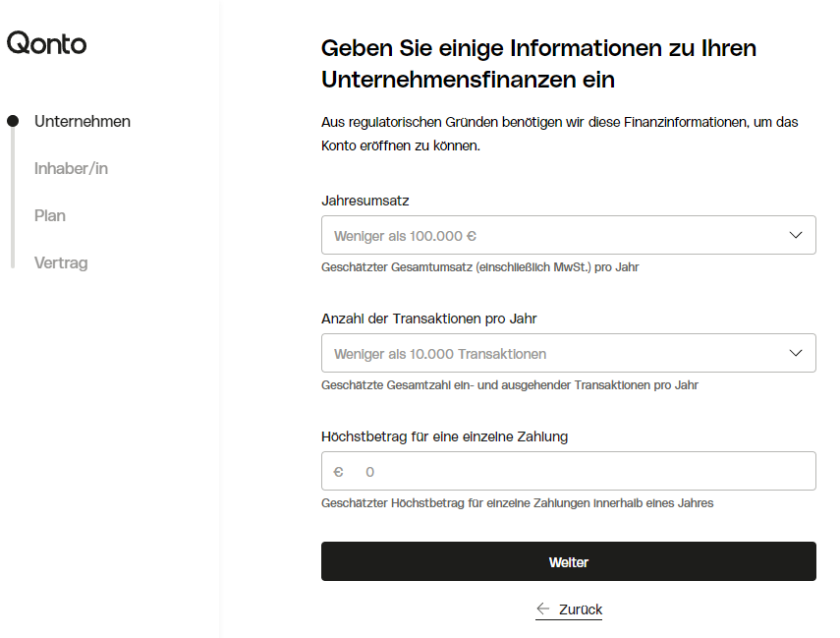Select the Unternehmen step in sidebar
840x638 pixels.
click(83, 121)
